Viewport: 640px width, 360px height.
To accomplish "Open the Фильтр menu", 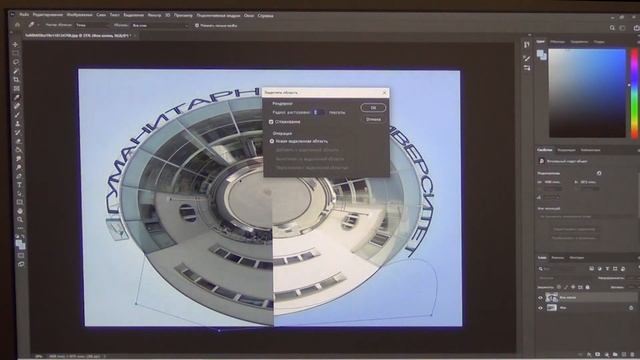I will (x=154, y=15).
